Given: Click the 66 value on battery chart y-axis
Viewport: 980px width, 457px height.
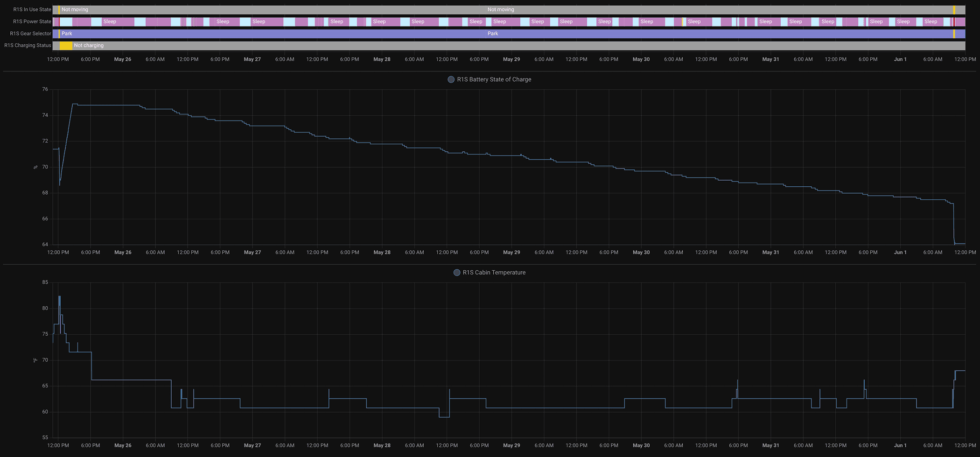Looking at the screenshot, I should tap(45, 219).
